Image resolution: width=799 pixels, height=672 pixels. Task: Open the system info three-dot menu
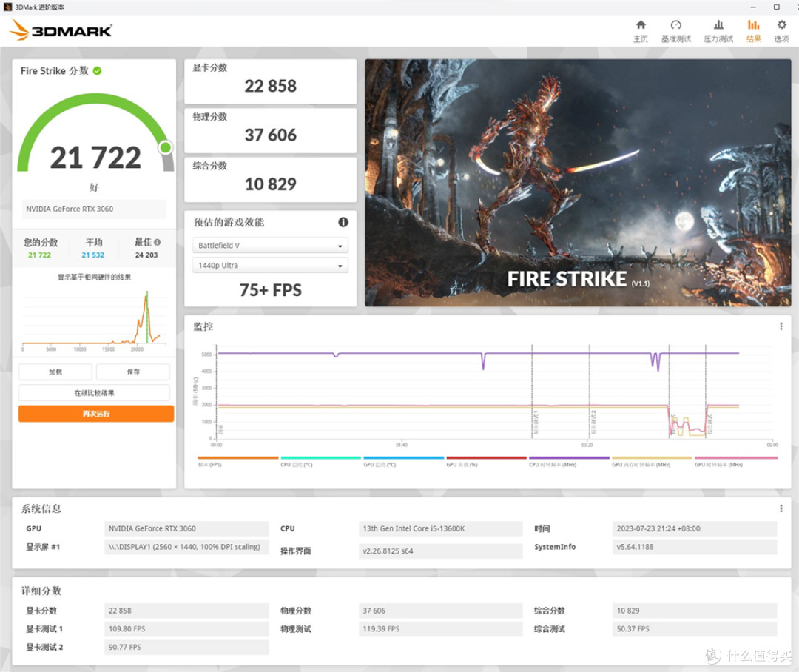781,508
